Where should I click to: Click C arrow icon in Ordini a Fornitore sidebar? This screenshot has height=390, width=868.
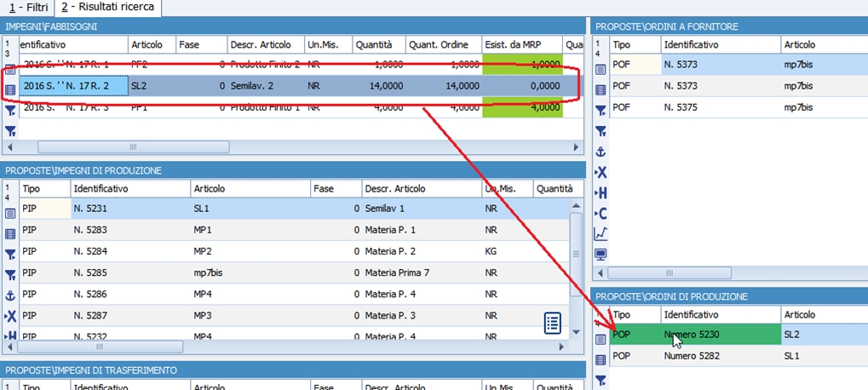point(601,213)
